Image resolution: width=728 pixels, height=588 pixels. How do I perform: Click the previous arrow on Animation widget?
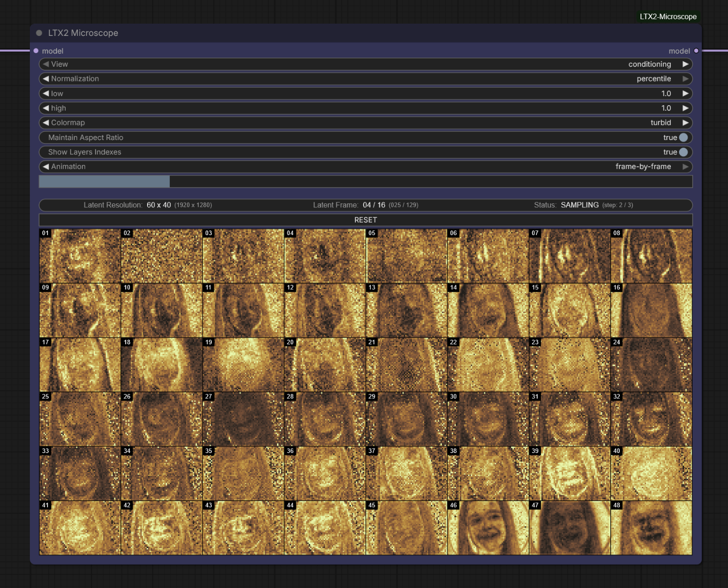pyautogui.click(x=46, y=167)
